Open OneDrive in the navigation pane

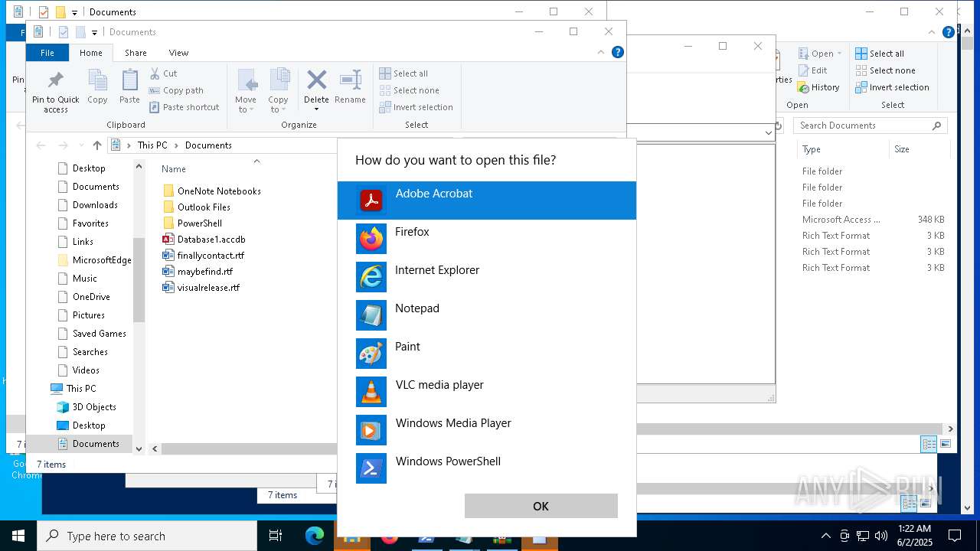pos(91,297)
